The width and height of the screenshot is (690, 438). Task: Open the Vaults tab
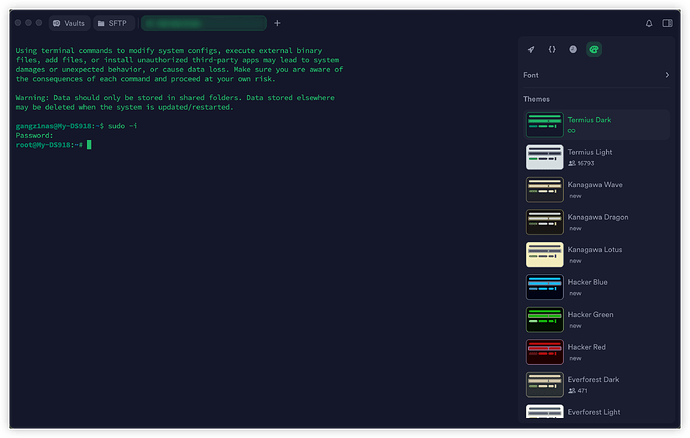(69, 23)
